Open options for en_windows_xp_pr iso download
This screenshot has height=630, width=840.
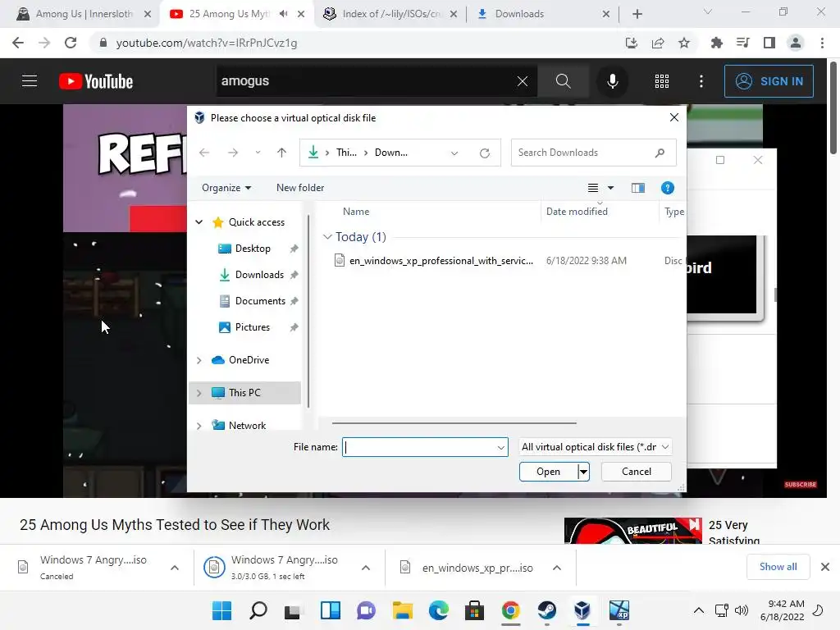557,568
